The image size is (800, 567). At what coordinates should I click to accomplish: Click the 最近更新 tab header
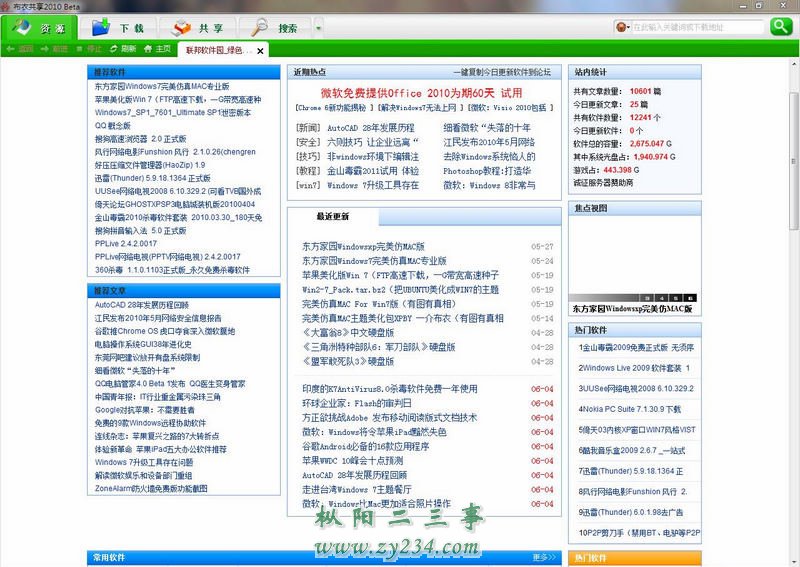tap(333, 216)
